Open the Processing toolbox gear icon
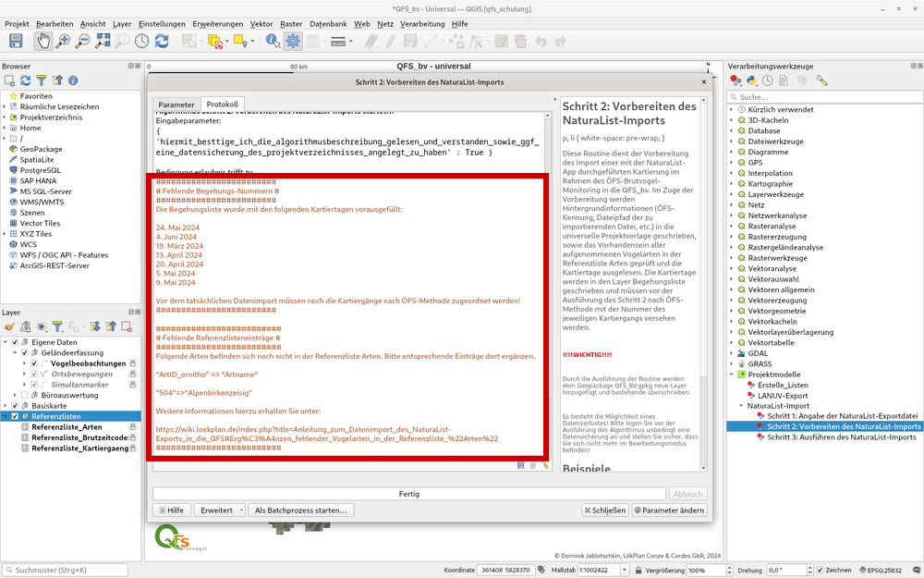 pyautogui.click(x=293, y=41)
